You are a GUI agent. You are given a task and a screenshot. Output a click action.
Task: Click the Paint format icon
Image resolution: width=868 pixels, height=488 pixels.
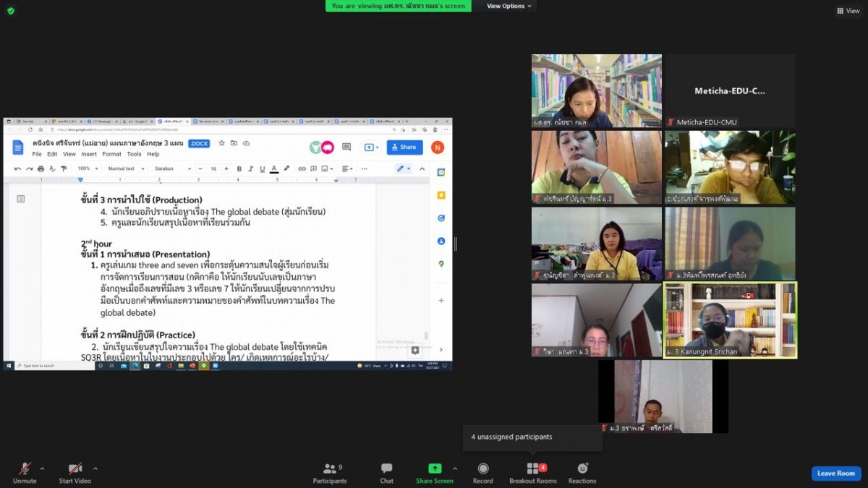(64, 168)
